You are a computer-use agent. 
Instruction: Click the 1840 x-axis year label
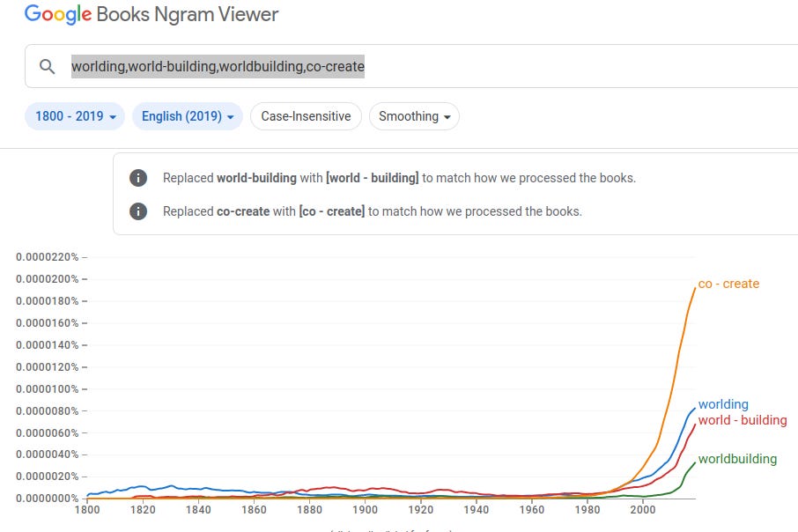click(x=198, y=509)
